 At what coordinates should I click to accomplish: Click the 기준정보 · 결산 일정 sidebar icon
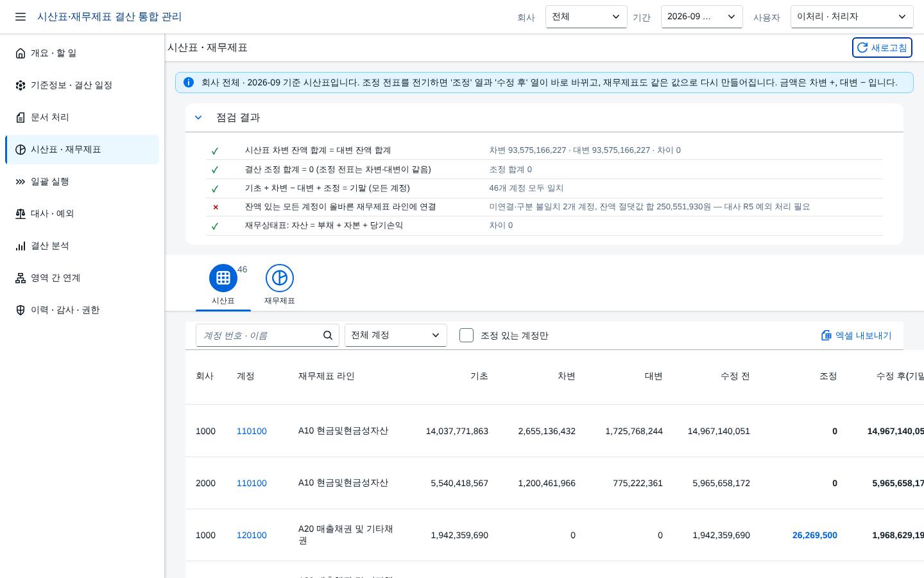tap(21, 85)
